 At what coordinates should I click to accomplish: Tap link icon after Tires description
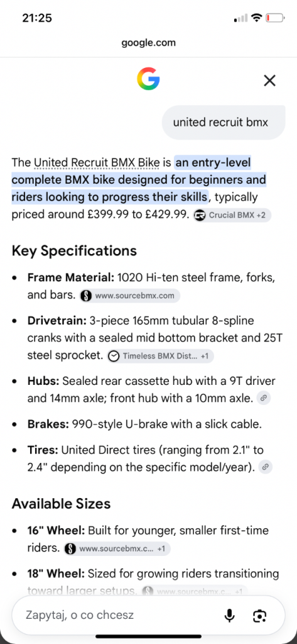pyautogui.click(x=266, y=467)
